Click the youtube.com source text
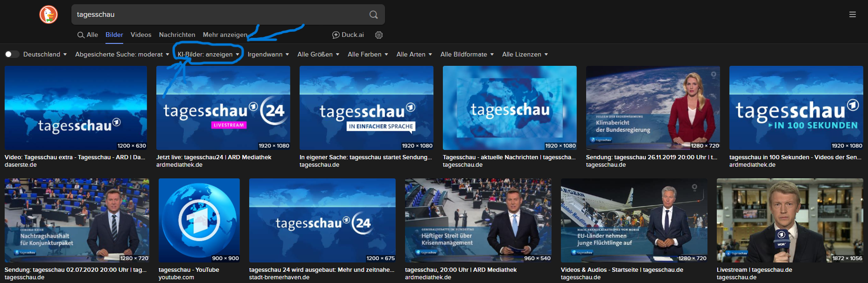Screen dimensions: 868x283 point(176,277)
